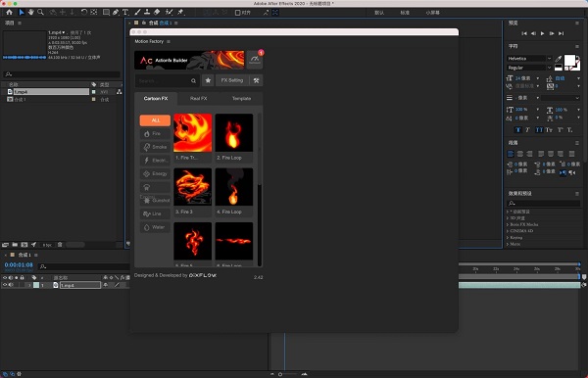Open the font size dropdown arrow

coord(538,78)
